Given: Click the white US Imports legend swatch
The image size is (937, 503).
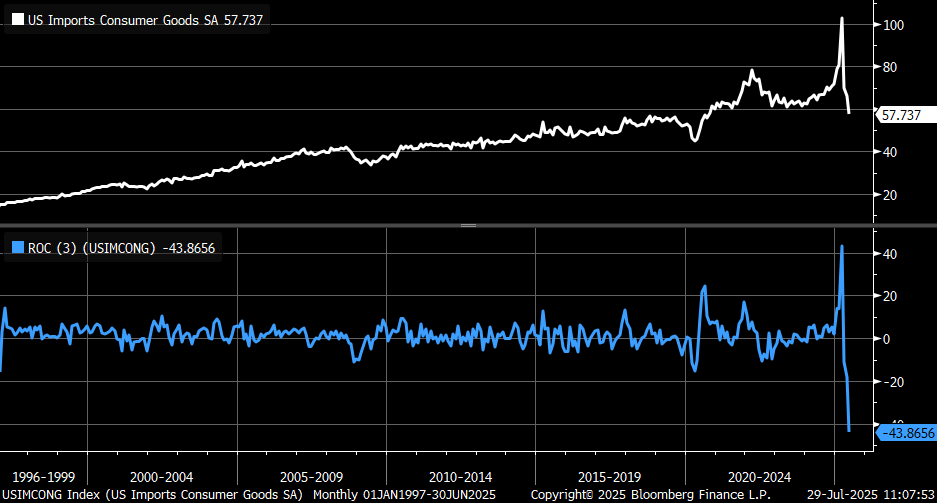Looking at the screenshot, I should 18,20.
